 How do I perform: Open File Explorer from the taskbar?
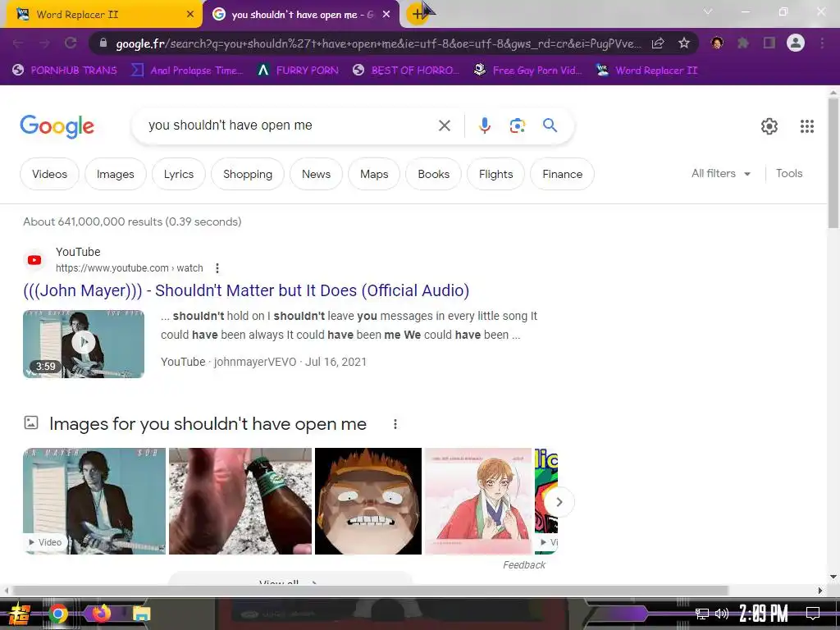click(141, 614)
